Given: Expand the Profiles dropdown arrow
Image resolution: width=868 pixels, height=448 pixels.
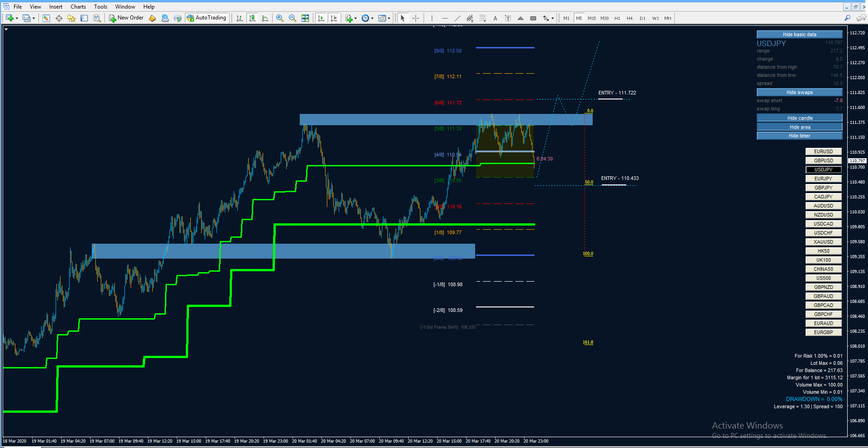Looking at the screenshot, I should coord(33,19).
